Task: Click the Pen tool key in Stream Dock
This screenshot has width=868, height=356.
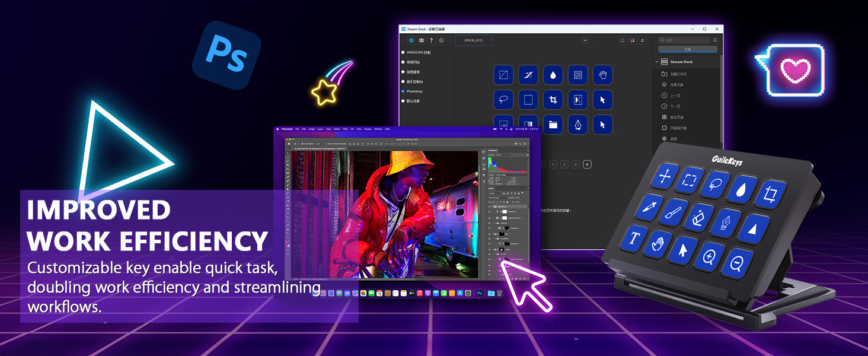Action: pyautogui.click(x=578, y=125)
